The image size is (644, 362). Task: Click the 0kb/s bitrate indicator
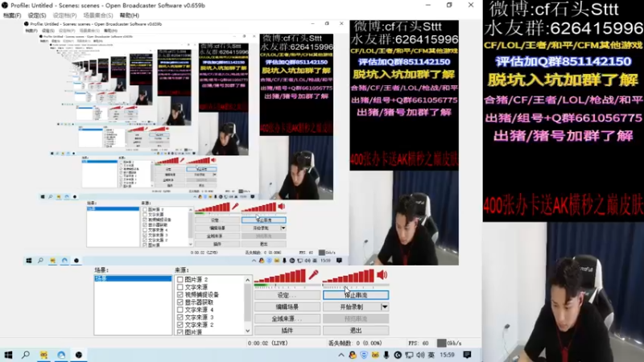(x=449, y=343)
